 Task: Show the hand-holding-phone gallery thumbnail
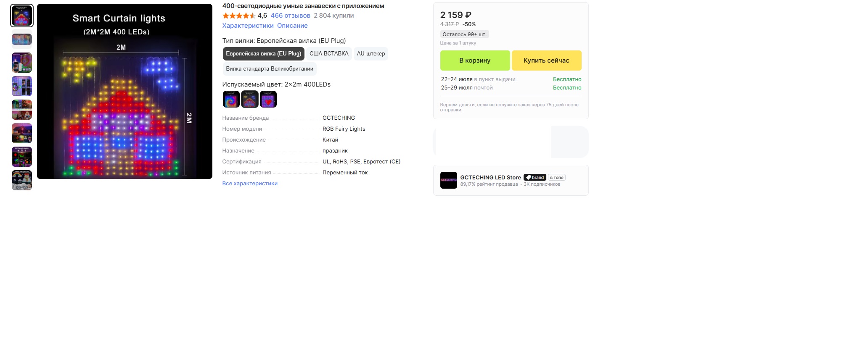coord(22,63)
